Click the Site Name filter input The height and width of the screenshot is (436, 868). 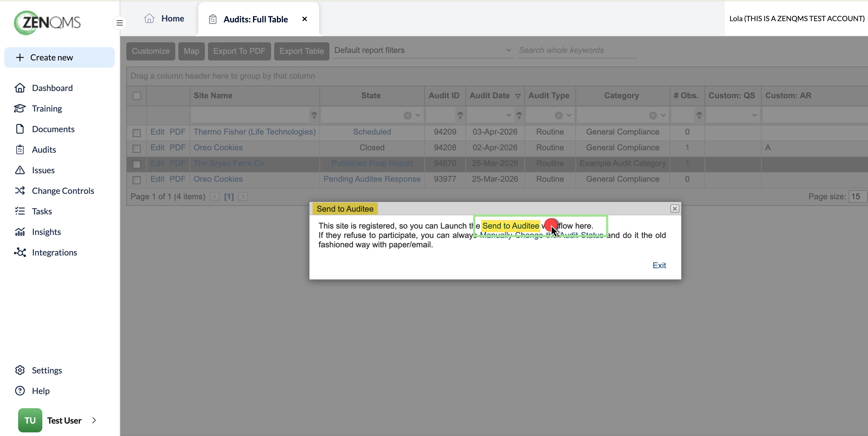tap(250, 115)
